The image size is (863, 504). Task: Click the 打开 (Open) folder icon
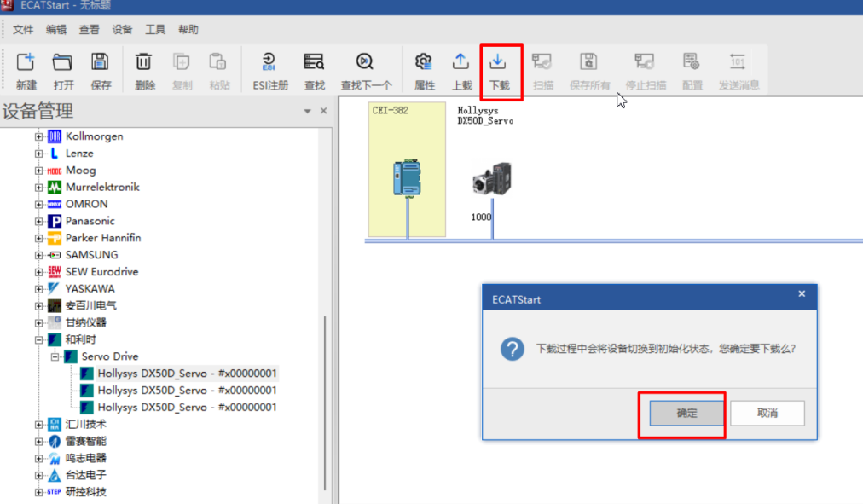click(63, 63)
